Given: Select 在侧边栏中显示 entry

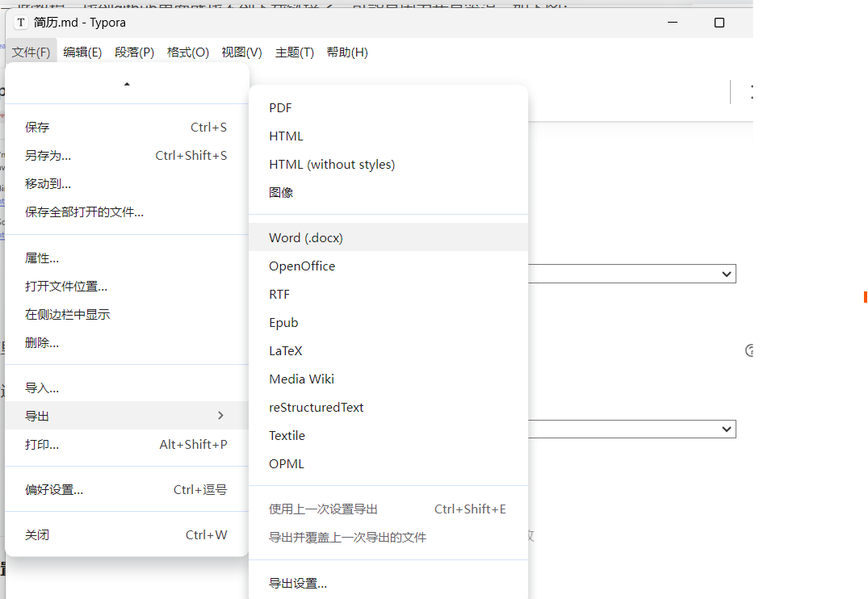Looking at the screenshot, I should [x=126, y=315].
